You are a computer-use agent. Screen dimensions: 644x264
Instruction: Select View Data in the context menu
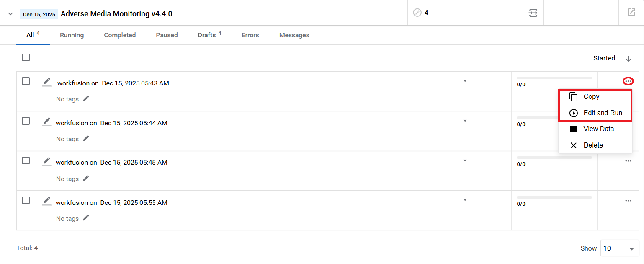(595, 129)
